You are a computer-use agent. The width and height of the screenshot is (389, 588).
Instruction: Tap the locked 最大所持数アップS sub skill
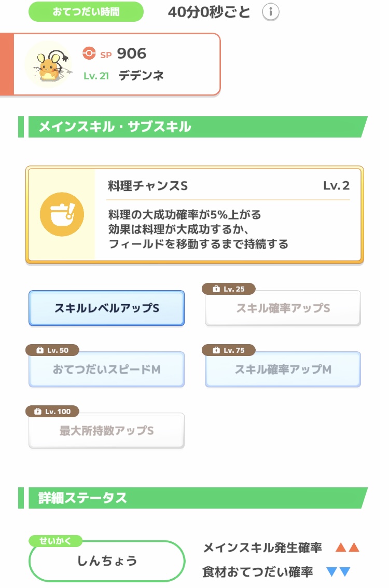106,431
